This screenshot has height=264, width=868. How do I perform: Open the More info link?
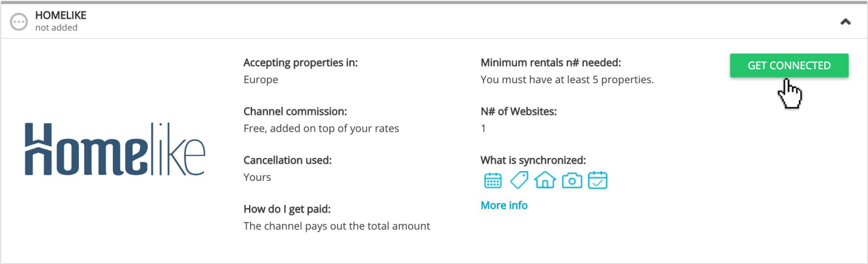[x=504, y=205]
